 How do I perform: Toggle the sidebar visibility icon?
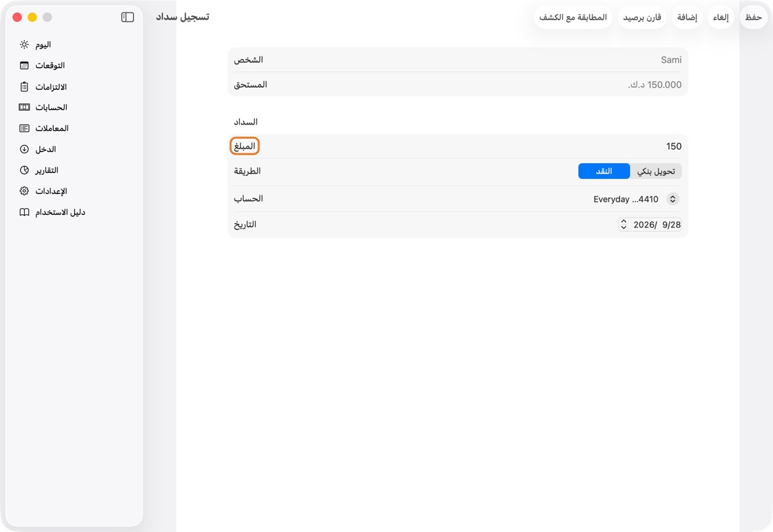click(x=127, y=17)
